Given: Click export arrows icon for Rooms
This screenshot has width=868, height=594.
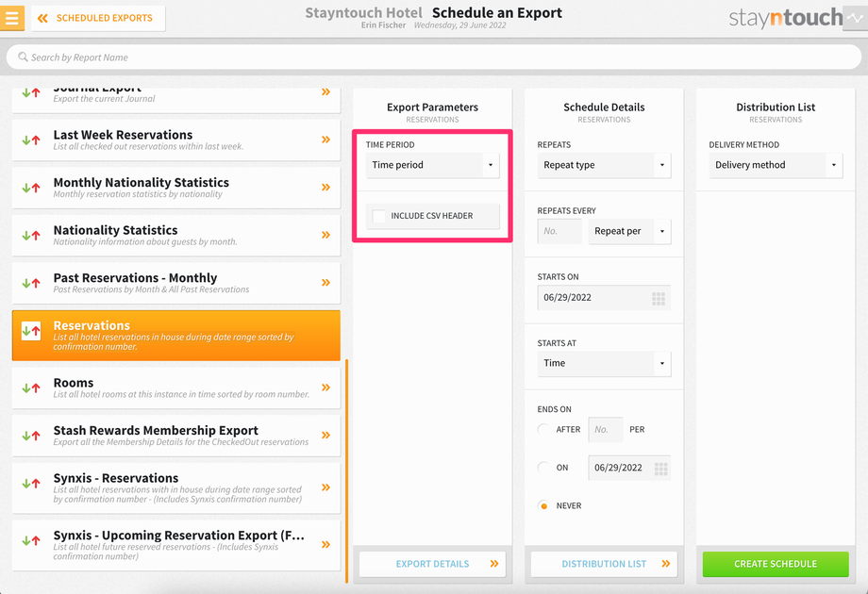Looking at the screenshot, I should [x=31, y=388].
